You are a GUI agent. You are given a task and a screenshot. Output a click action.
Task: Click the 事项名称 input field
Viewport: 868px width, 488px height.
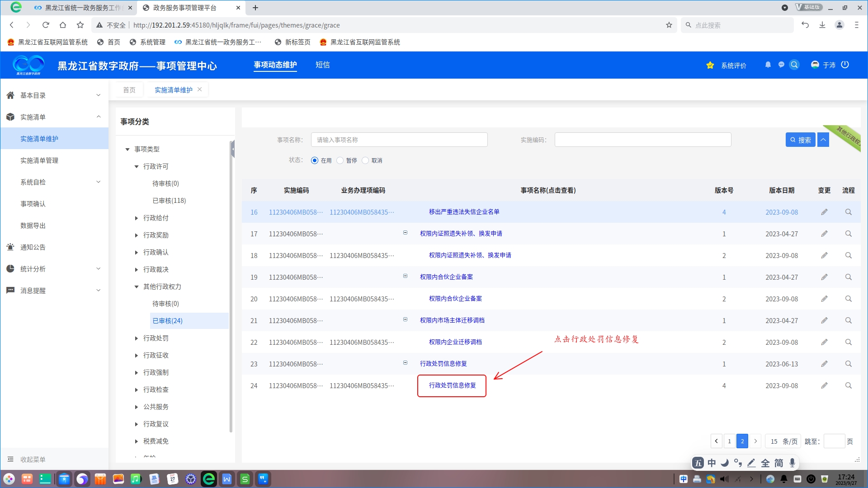(399, 140)
